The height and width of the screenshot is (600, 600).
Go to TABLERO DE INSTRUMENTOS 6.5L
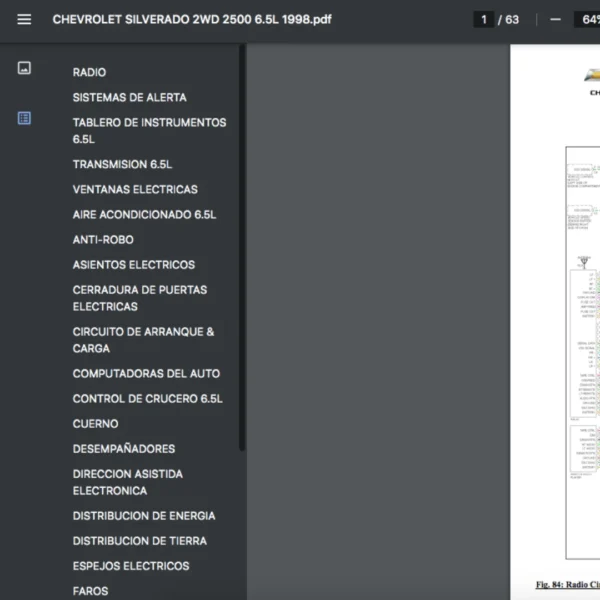tap(150, 131)
